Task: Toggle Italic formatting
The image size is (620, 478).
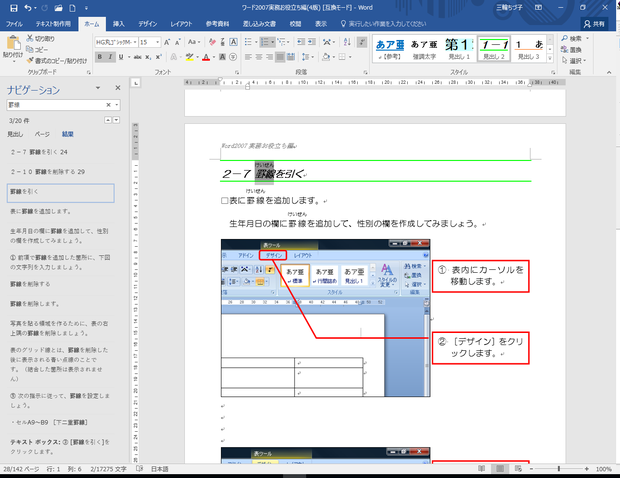Action: click(110, 57)
